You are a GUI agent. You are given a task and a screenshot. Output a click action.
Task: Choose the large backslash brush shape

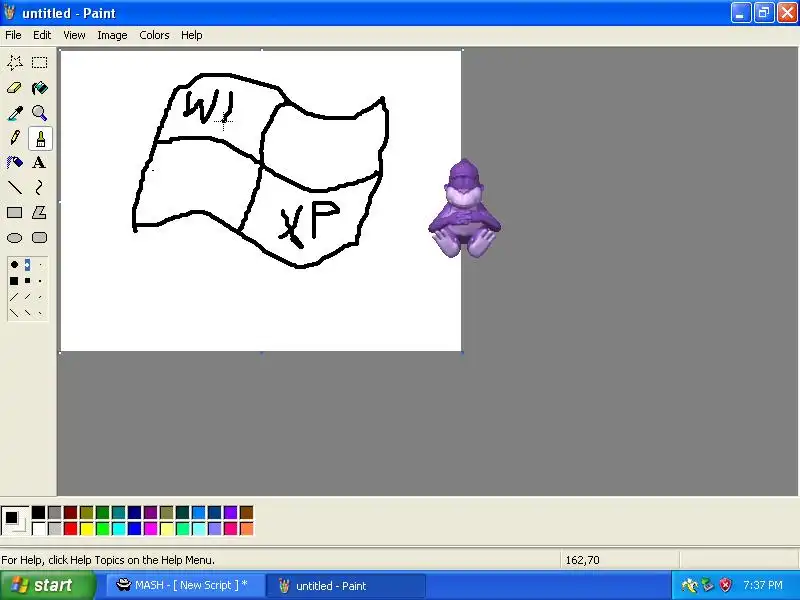tap(14, 313)
